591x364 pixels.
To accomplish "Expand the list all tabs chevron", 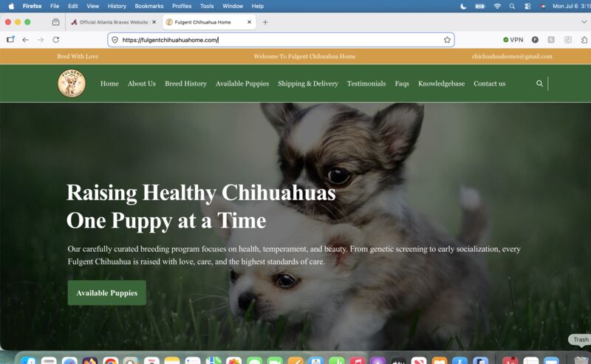I will (584, 22).
